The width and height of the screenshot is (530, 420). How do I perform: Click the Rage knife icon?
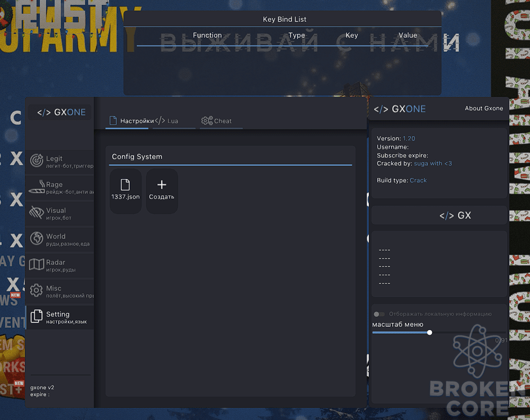37,187
